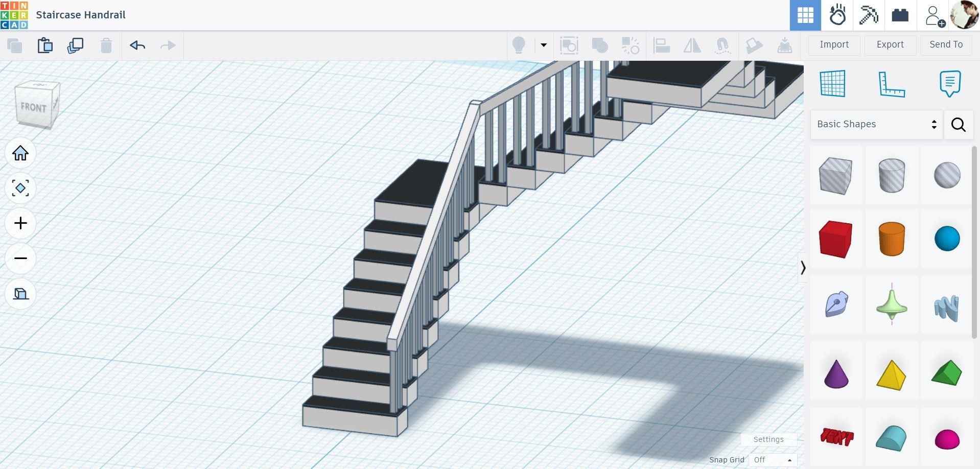980x469 pixels.
Task: Collapse the shapes panel with the chevron
Action: coord(803,267)
